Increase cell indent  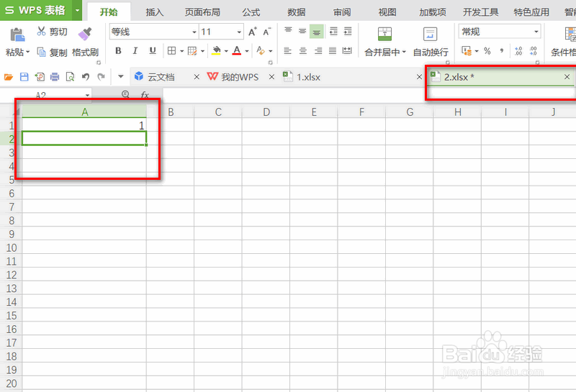(x=348, y=32)
